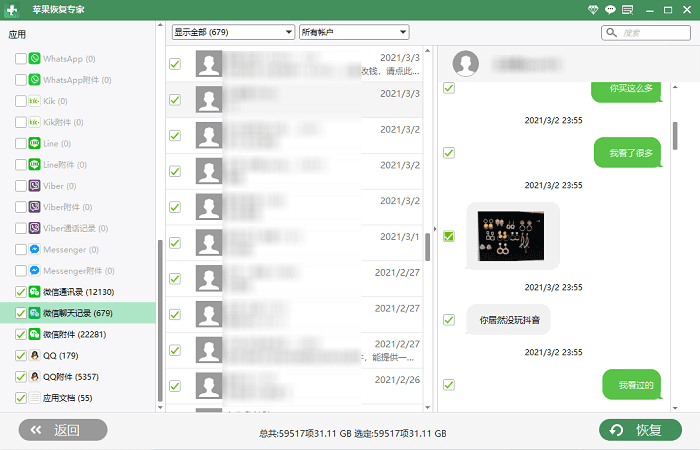700x450 pixels.
Task: Click chat panel scroll up arrow
Action: pyautogui.click(x=675, y=87)
